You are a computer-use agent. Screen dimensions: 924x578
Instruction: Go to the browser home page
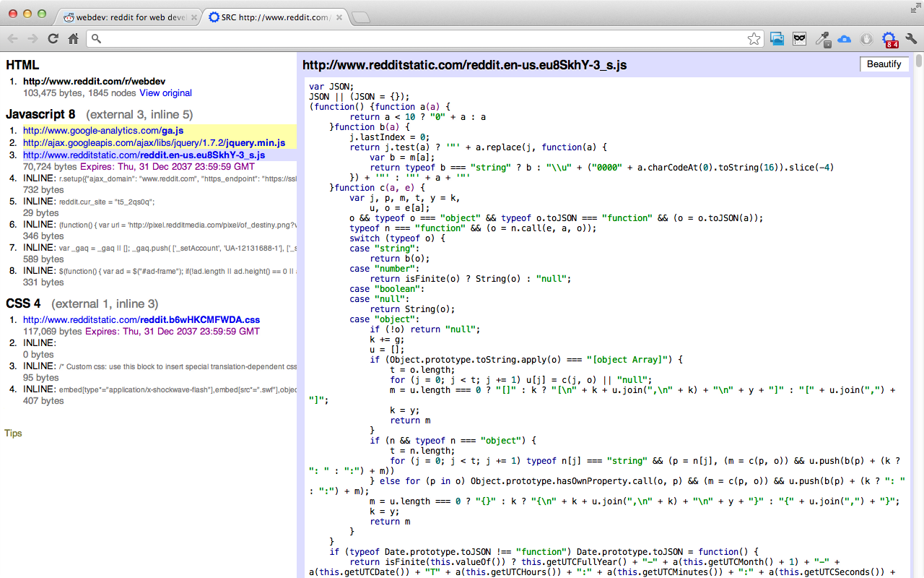tap(73, 39)
